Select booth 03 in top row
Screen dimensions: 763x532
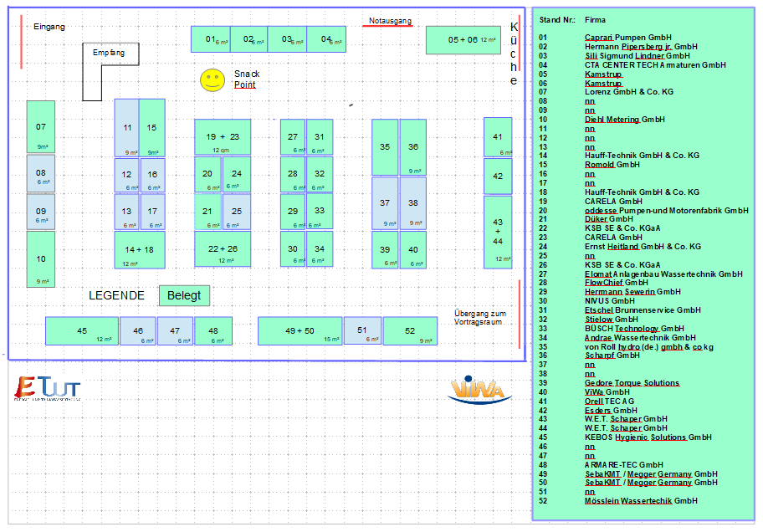tap(287, 39)
